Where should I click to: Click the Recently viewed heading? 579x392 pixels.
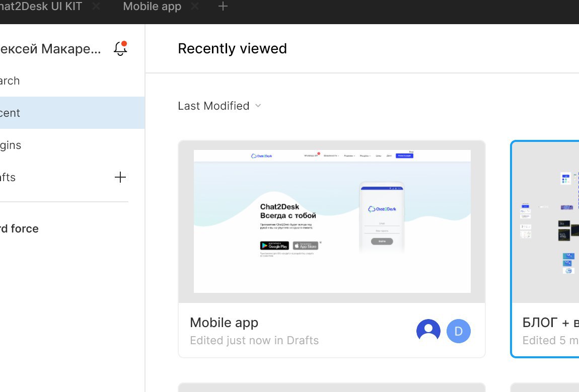232,48
